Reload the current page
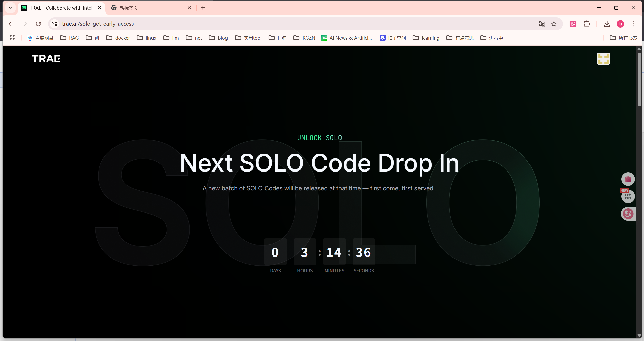644x341 pixels. pos(38,24)
